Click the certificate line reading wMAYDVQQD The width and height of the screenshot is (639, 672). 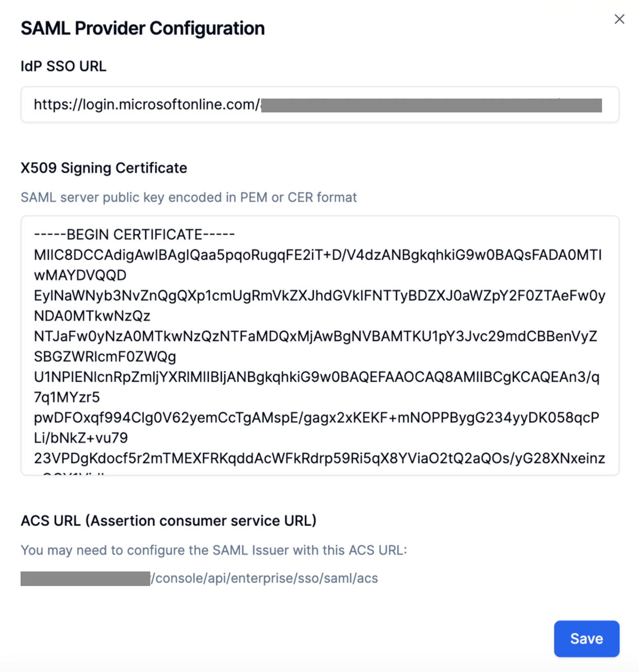[80, 275]
